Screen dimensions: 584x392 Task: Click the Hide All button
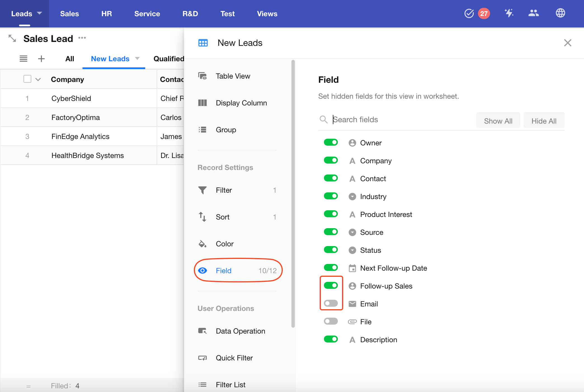544,121
